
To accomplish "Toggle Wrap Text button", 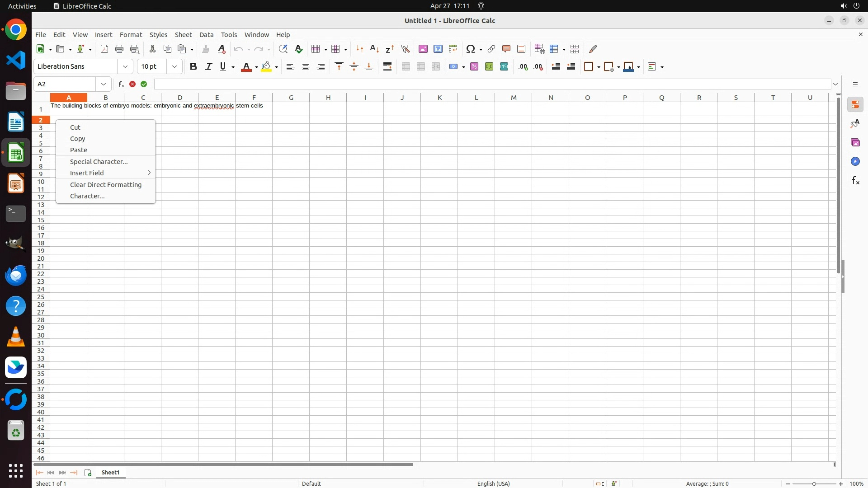I will 387,66.
